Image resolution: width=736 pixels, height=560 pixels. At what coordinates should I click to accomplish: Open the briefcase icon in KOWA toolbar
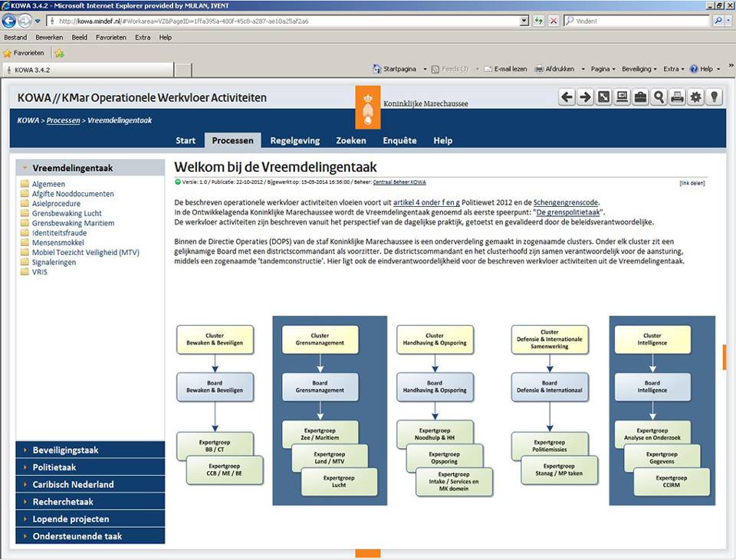coord(640,97)
